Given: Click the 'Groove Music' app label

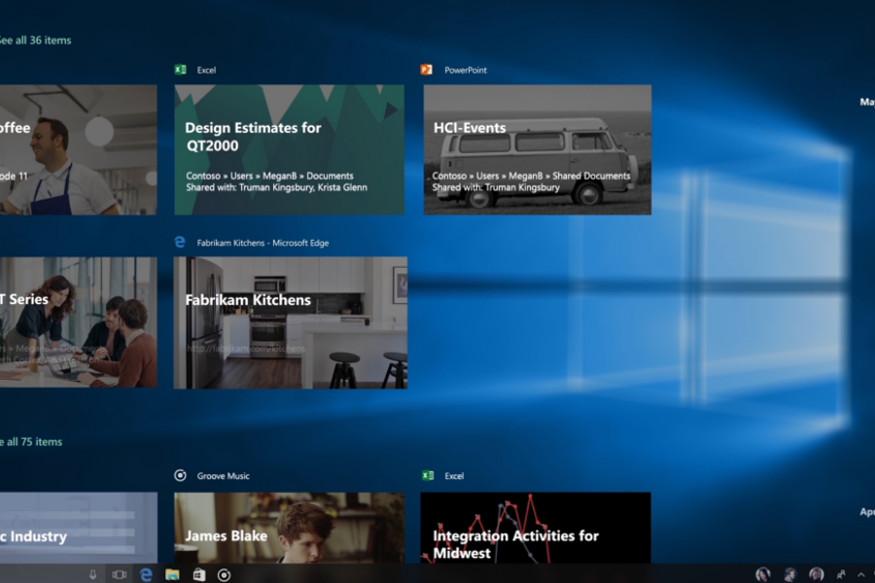Looking at the screenshot, I should pos(223,476).
